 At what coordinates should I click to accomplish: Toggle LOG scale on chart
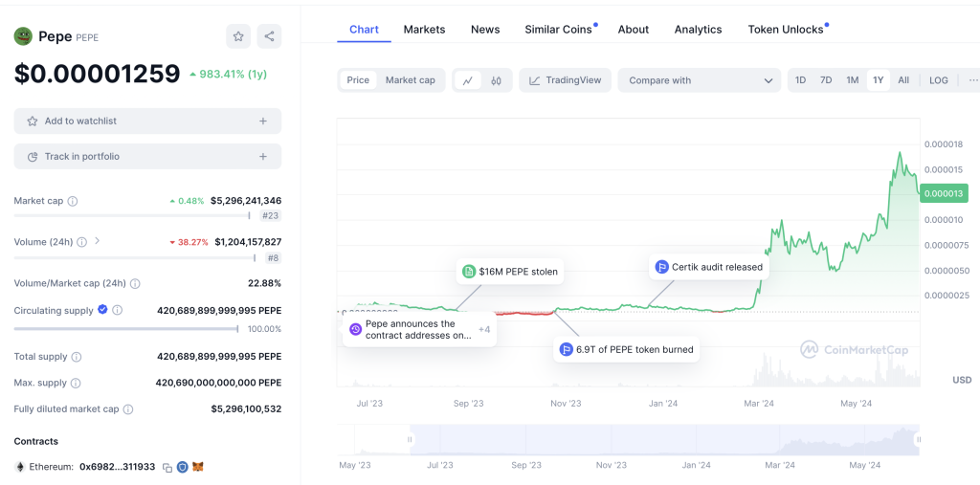(x=939, y=80)
